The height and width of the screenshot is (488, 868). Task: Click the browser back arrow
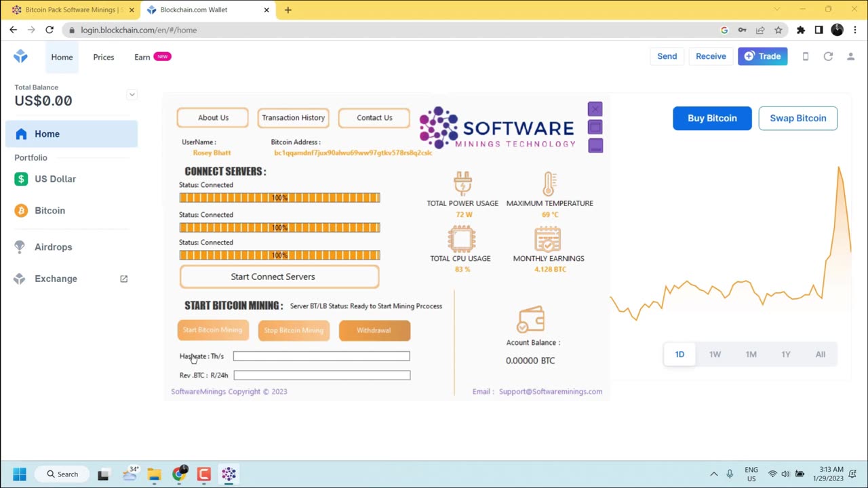point(13,30)
